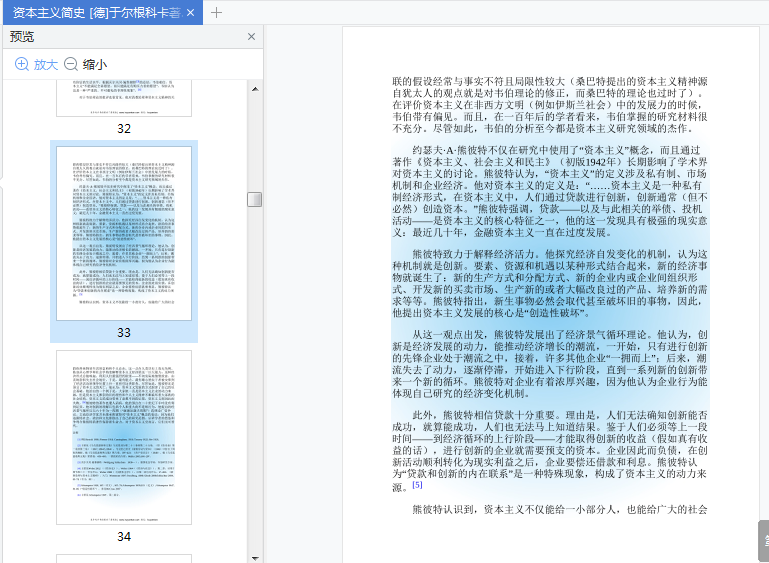Click page number label 32
This screenshot has width=769, height=563.
124,128
